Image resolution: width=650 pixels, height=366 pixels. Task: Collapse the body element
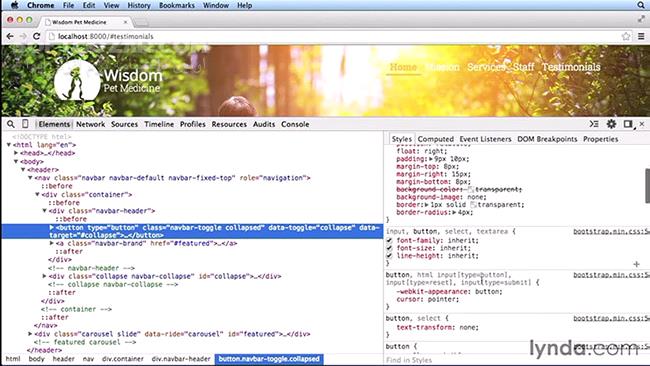coord(16,162)
